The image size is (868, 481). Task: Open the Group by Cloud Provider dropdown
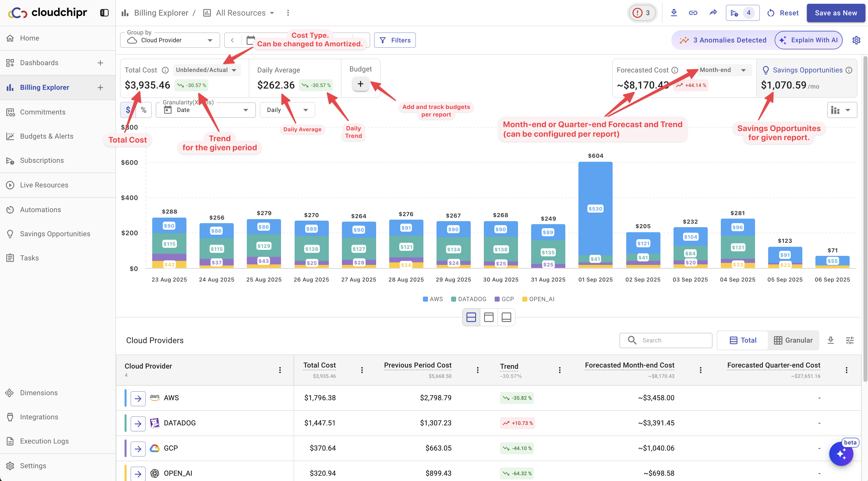(x=170, y=41)
